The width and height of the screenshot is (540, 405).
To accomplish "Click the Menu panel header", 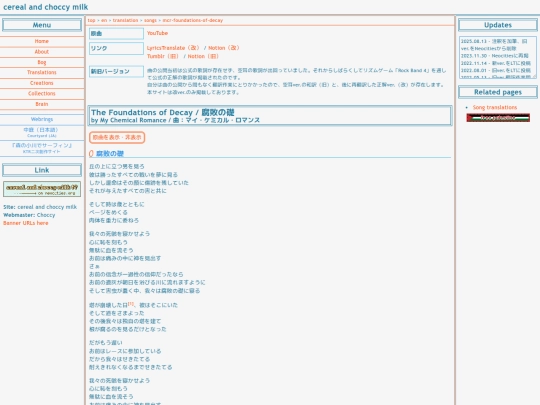I will point(42,25).
